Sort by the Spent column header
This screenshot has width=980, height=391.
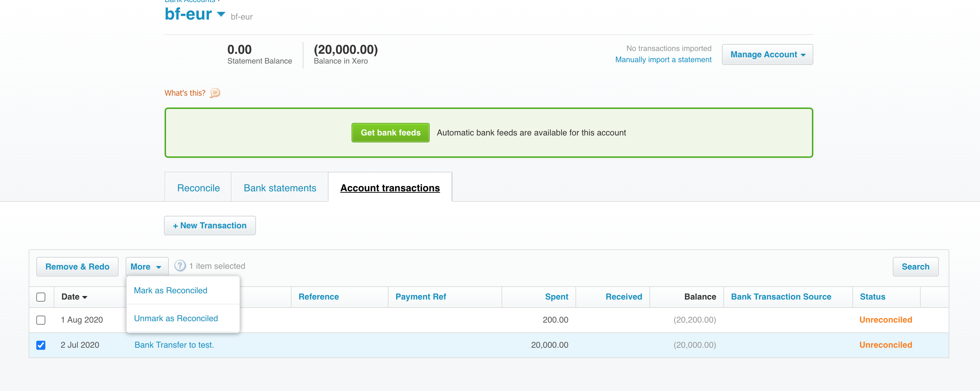556,297
